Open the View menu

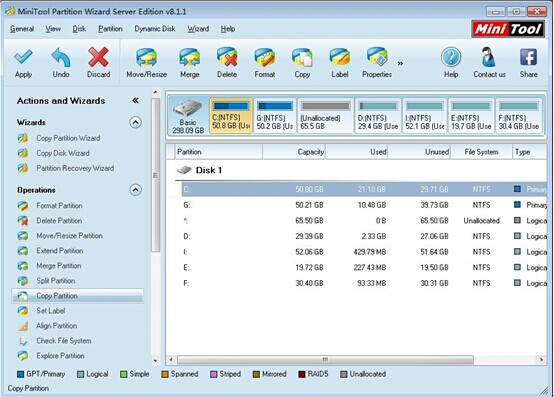(x=53, y=29)
